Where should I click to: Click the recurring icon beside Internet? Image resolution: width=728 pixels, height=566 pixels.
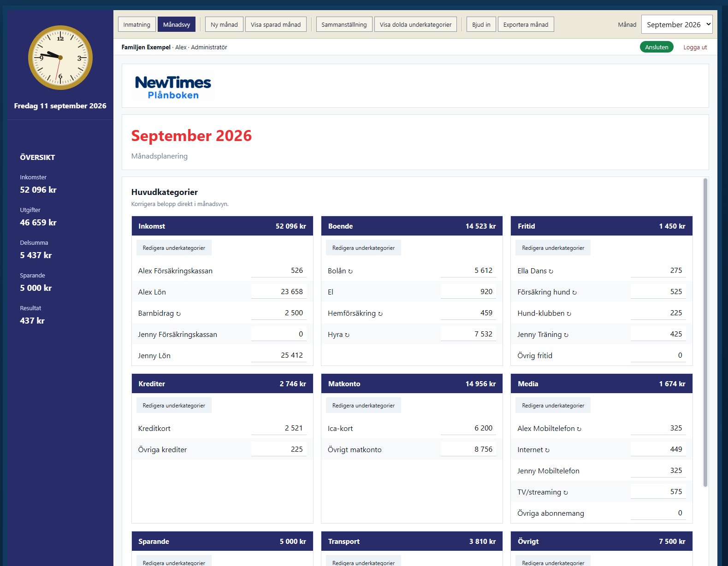coord(547,450)
